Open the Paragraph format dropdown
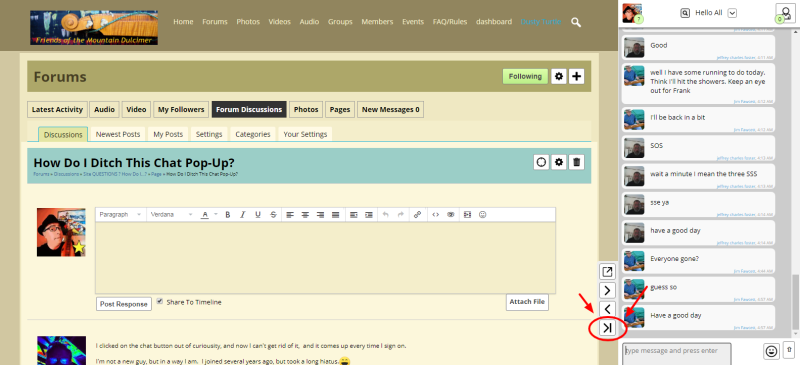Screen dimensions: 800x365 coord(120,215)
